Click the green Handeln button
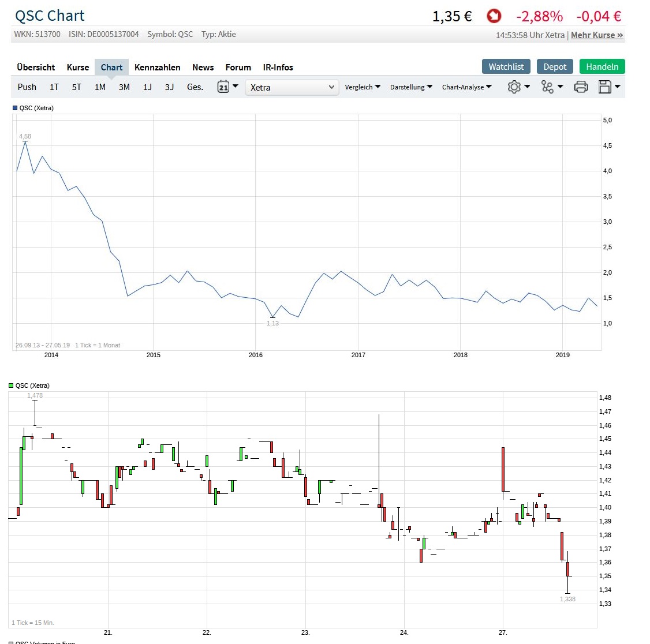Image resolution: width=650 pixels, height=644 pixels. point(602,66)
